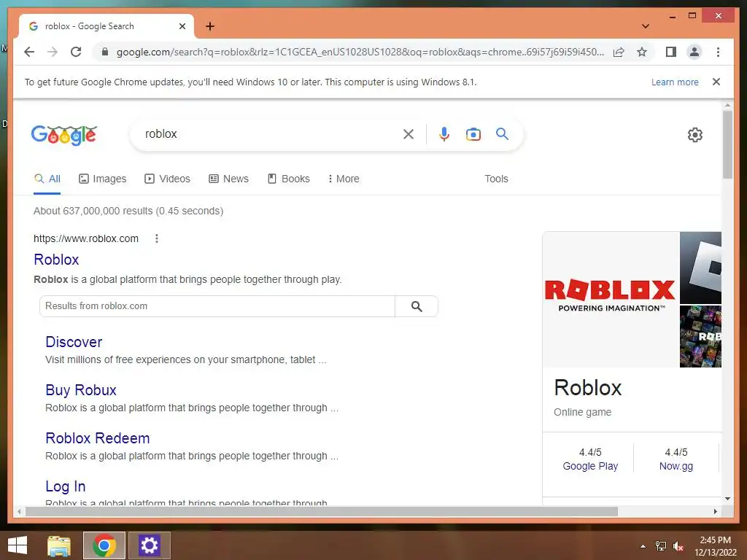
Task: Open Google quick settings gear
Action: (695, 135)
